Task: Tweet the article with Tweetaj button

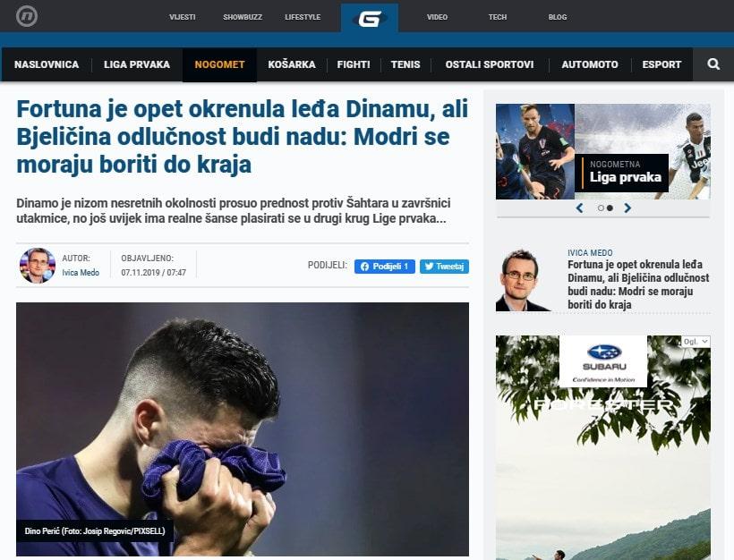Action: (444, 267)
